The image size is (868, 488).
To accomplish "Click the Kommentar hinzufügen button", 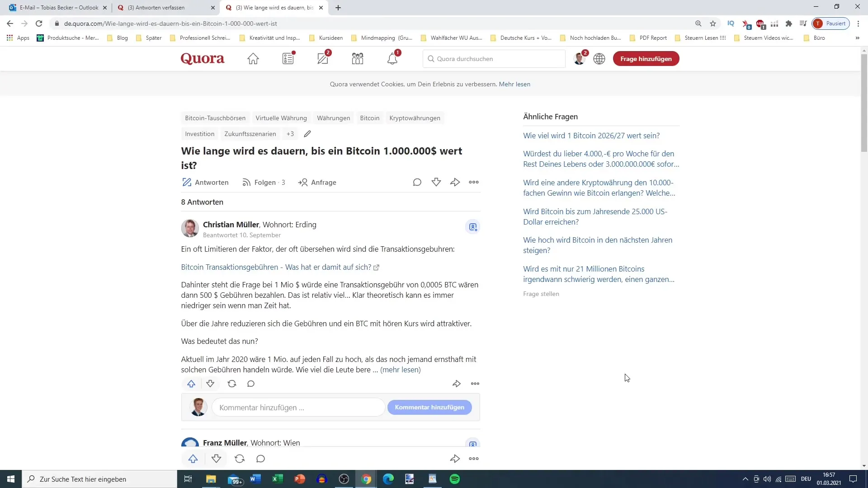I will point(429,407).
